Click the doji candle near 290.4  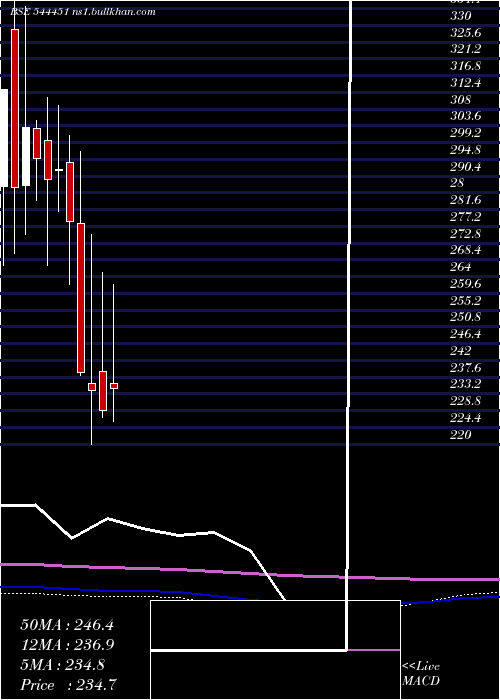tap(59, 170)
